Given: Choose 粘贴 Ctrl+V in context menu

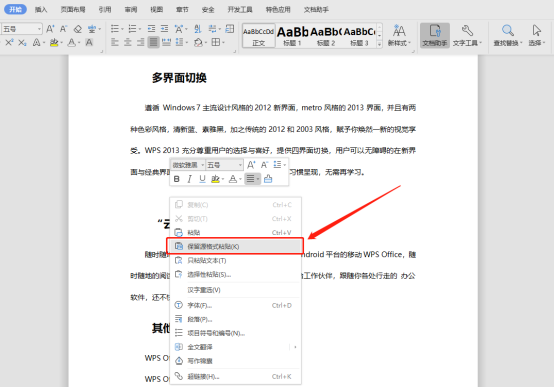Looking at the screenshot, I should (235, 233).
